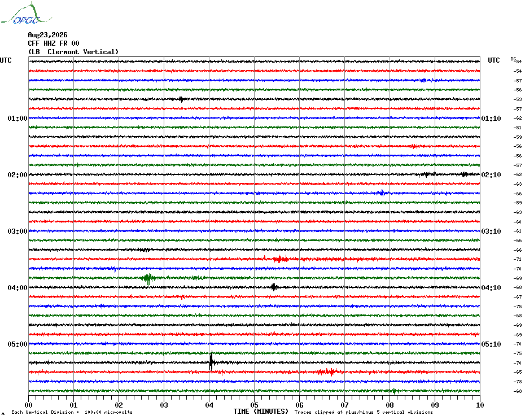
Task: Click the right UTC axis label
Action: click(x=493, y=60)
